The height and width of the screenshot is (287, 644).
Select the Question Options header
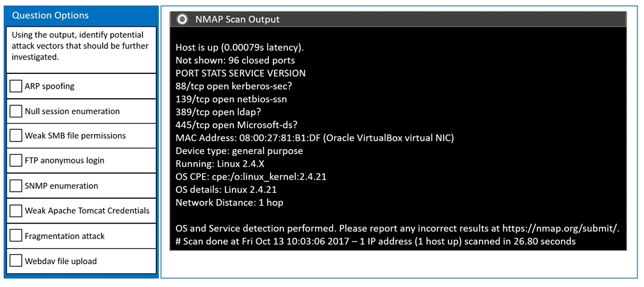click(51, 15)
